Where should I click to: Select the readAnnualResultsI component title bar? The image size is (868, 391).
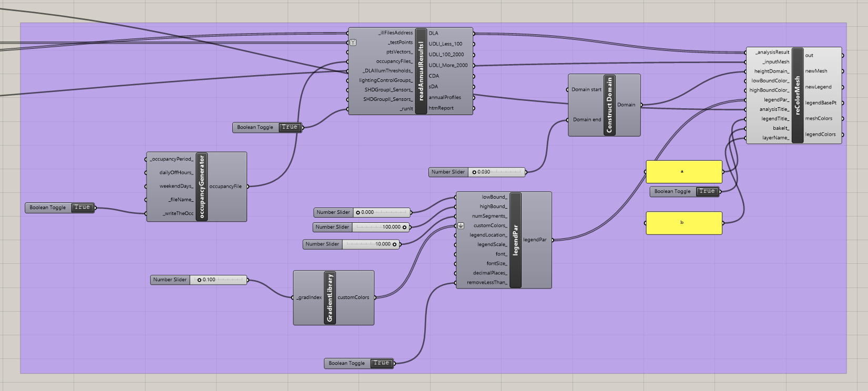coord(421,71)
